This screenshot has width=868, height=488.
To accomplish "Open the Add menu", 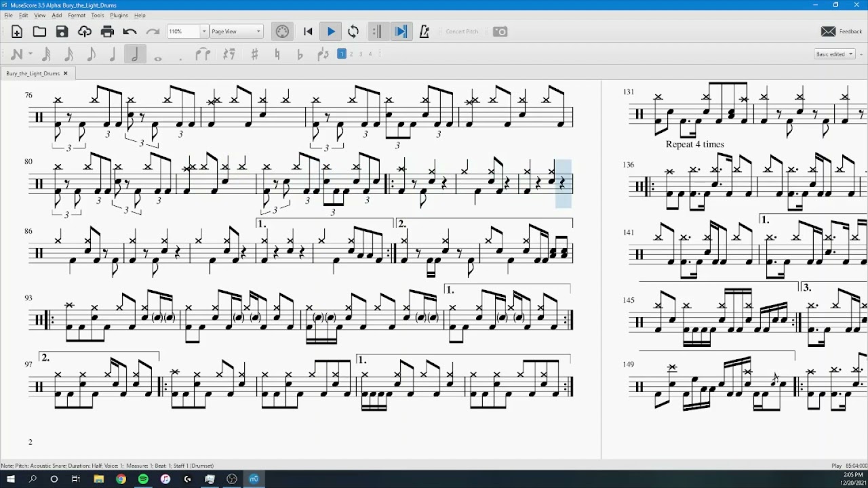I will coord(57,15).
